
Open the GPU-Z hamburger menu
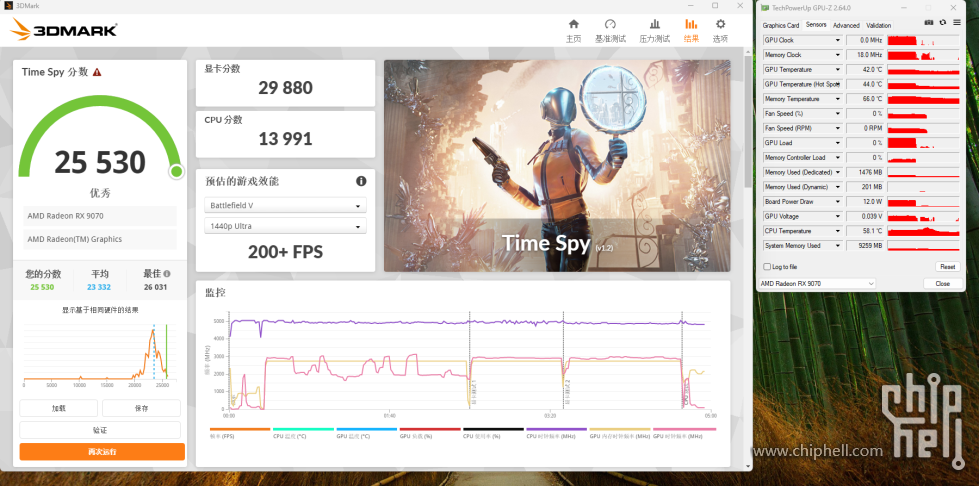point(957,22)
